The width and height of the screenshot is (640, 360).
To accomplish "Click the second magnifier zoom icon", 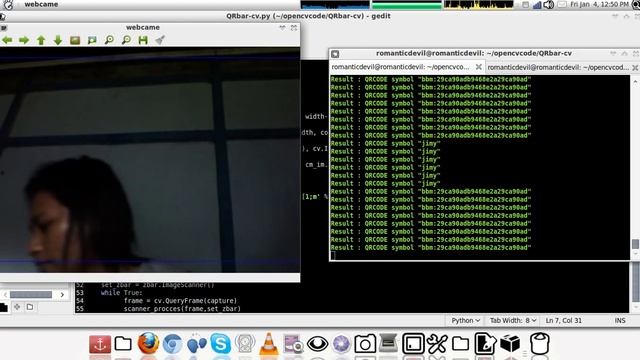I will pyautogui.click(x=126, y=40).
